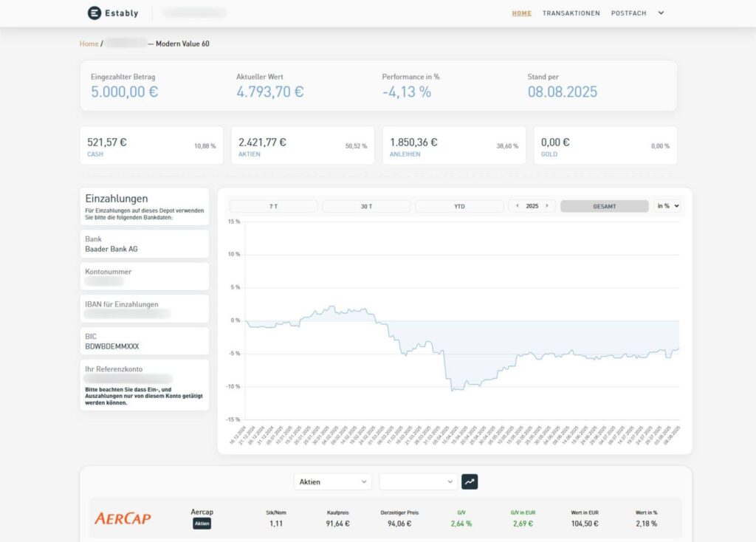Open the 'in %' chart unit dropdown
This screenshot has width=756, height=542.
tap(667, 206)
